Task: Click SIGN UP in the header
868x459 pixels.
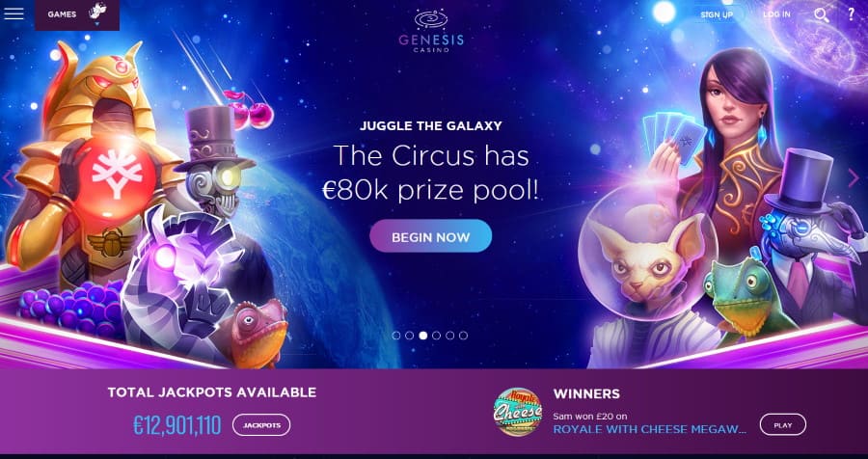Action: point(717,15)
